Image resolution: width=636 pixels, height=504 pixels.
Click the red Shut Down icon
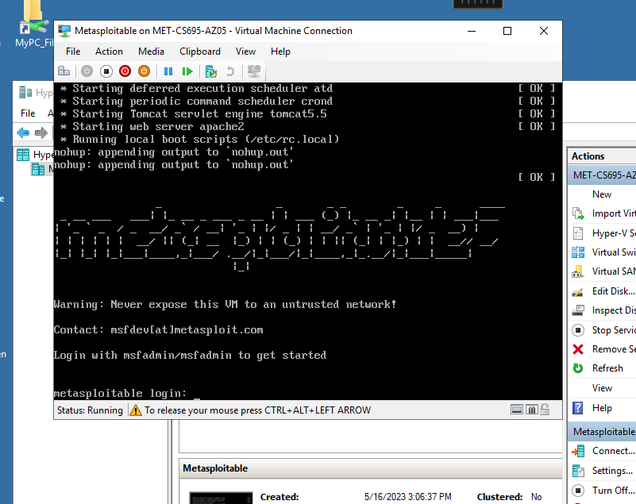tap(125, 71)
